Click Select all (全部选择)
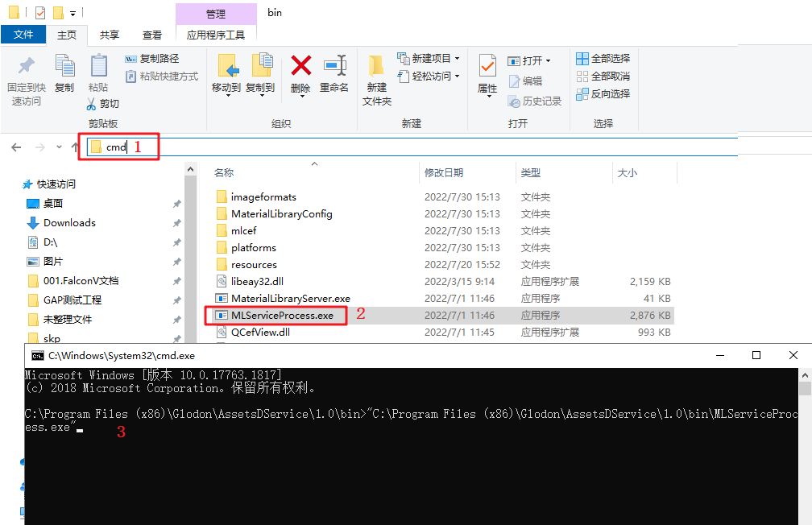This screenshot has height=525, width=812. click(x=603, y=58)
